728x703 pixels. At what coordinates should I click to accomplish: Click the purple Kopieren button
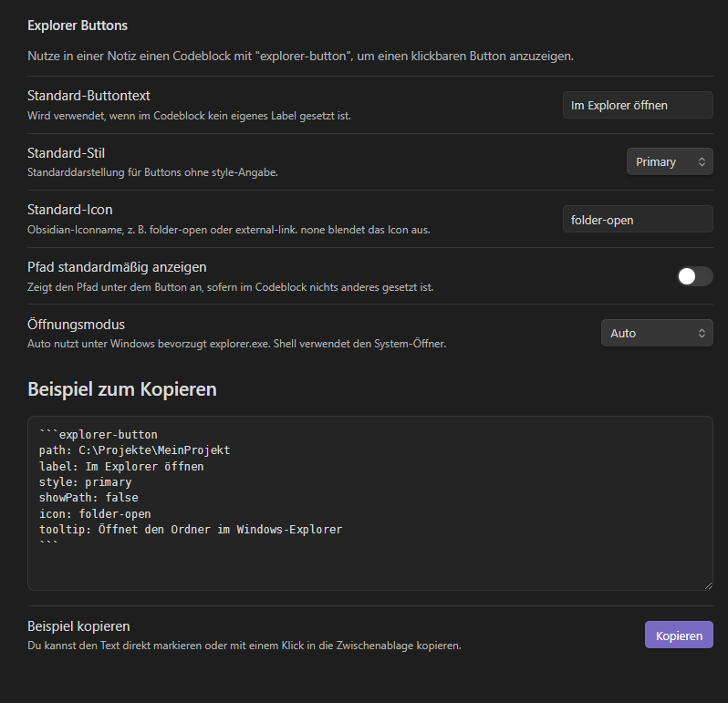[x=679, y=635]
